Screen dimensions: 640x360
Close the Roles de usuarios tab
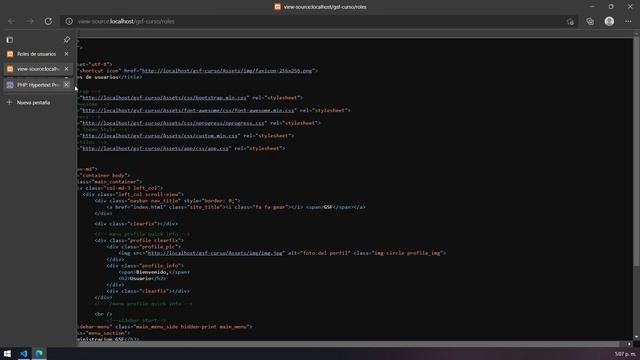(x=67, y=54)
